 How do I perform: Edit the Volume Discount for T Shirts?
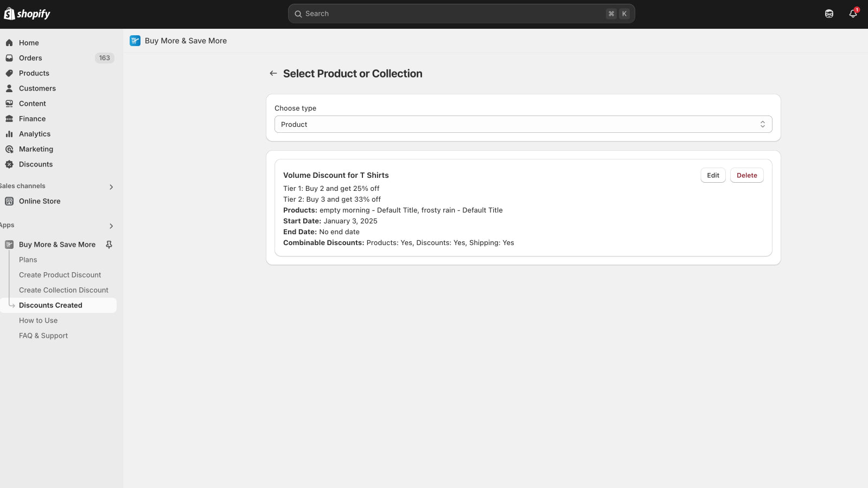tap(713, 175)
